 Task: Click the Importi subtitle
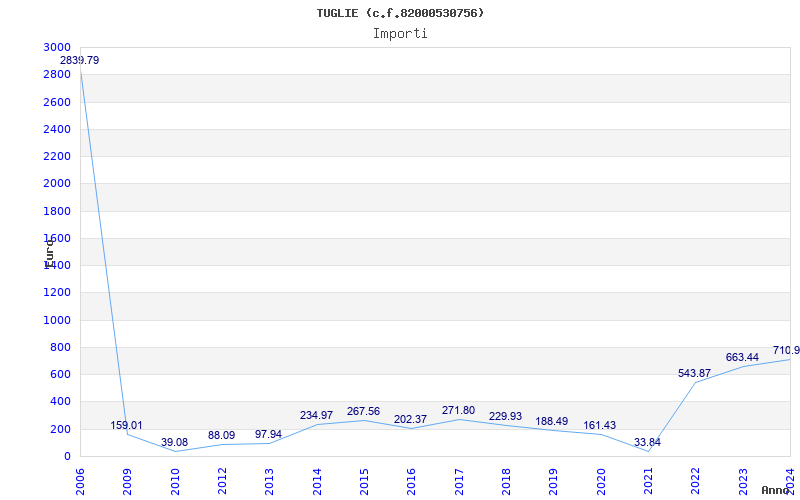[400, 33]
